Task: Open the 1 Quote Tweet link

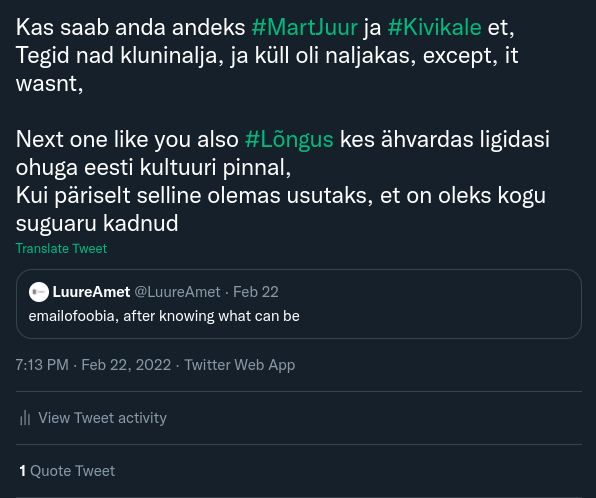Action: point(67,471)
